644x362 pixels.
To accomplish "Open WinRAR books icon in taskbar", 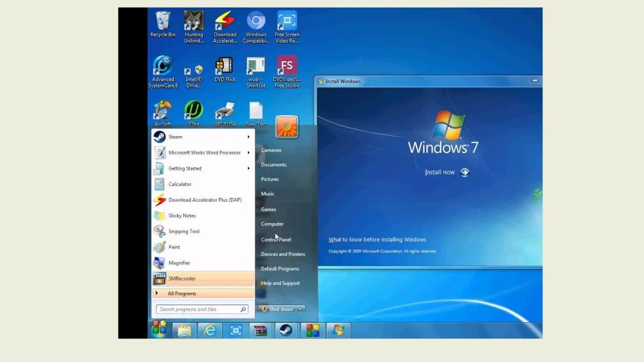I will tap(260, 330).
